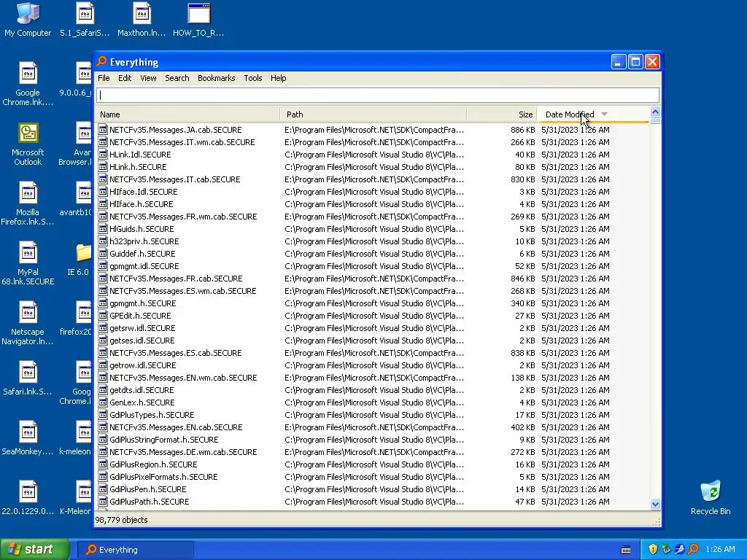Sort results by the Size column header
This screenshot has height=560, width=747.
click(502, 114)
